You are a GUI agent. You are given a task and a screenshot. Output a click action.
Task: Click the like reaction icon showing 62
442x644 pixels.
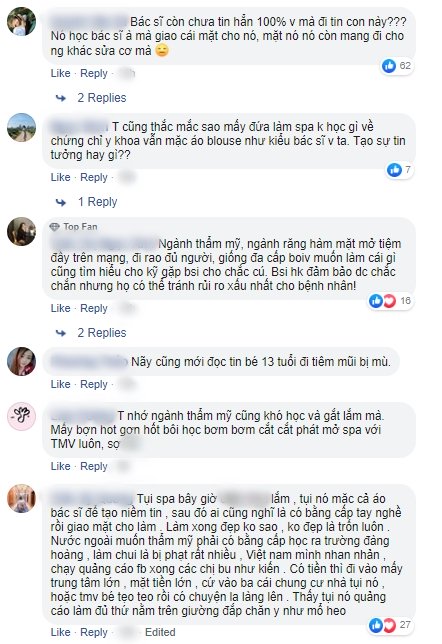[389, 66]
